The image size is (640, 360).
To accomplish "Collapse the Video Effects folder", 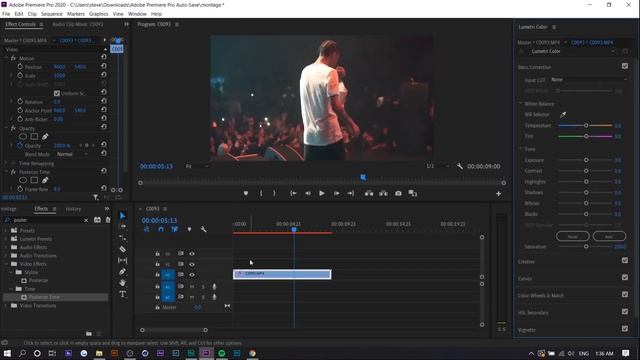I will coord(6,264).
